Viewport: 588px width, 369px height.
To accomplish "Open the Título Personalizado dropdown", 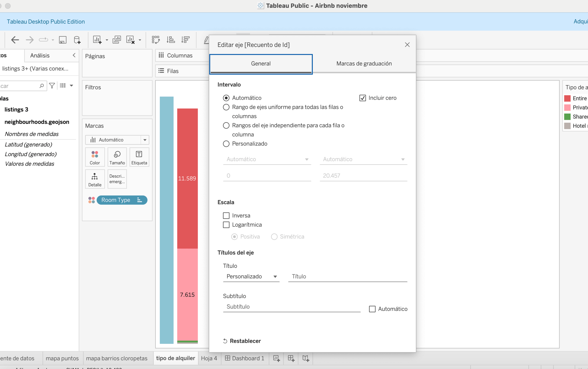I will click(x=251, y=277).
